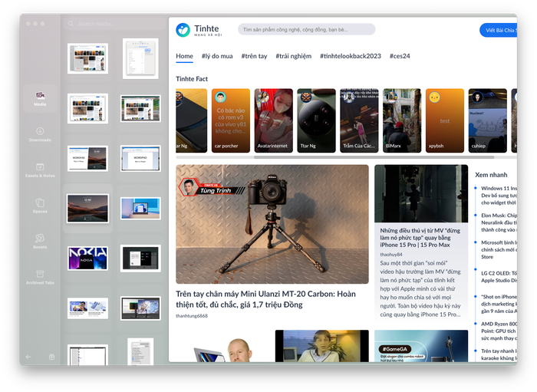537x392 pixels.
Task: Click the Tinhte Fact horizontal scrollbar
Action: click(374, 157)
